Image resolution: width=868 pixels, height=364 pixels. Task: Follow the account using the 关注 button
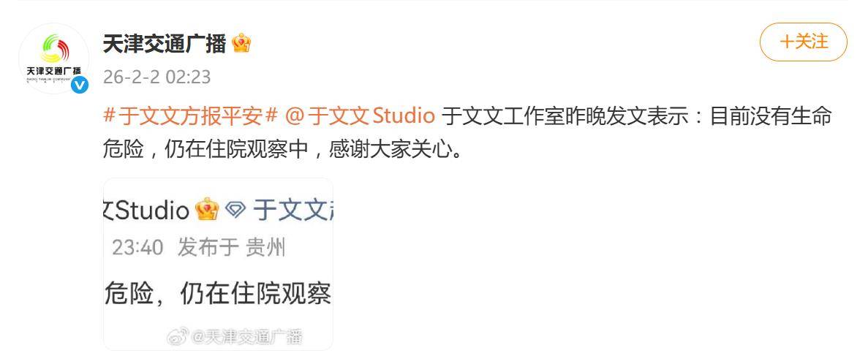coord(803,42)
